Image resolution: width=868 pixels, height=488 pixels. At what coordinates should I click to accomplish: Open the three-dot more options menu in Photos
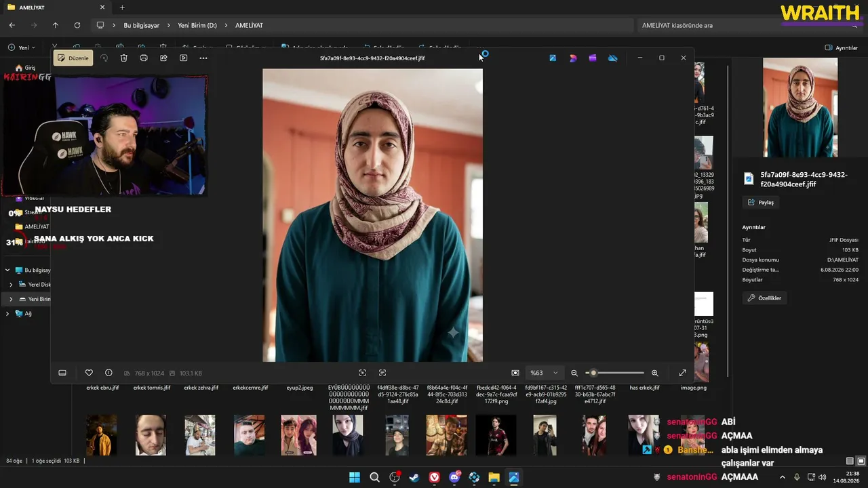coord(203,58)
